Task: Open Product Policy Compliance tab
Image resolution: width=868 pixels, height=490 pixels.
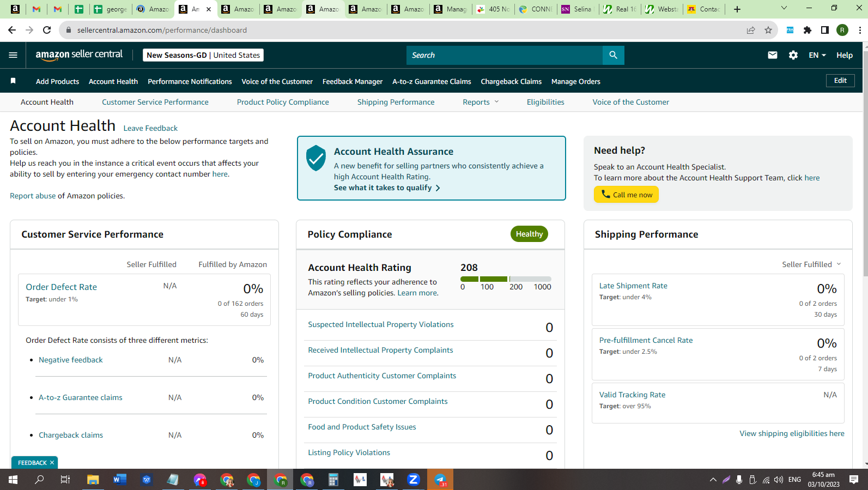Action: point(283,102)
